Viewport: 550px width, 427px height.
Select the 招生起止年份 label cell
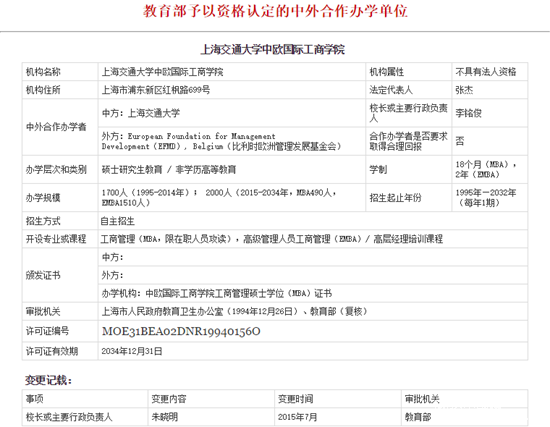(x=409, y=198)
